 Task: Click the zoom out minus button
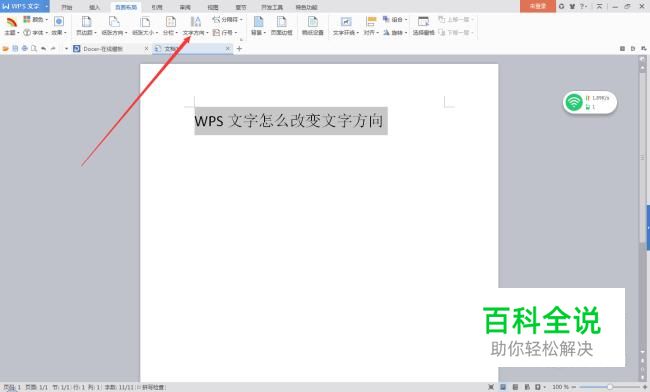tap(574, 387)
